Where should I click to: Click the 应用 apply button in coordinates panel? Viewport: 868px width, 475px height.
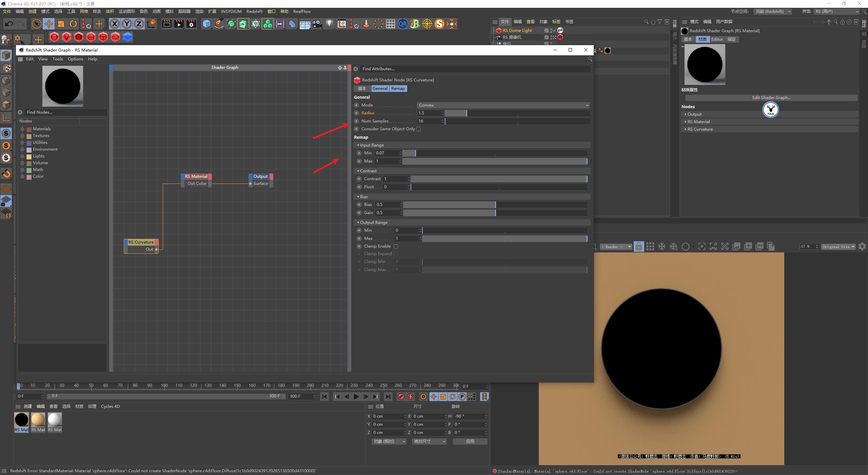click(470, 441)
